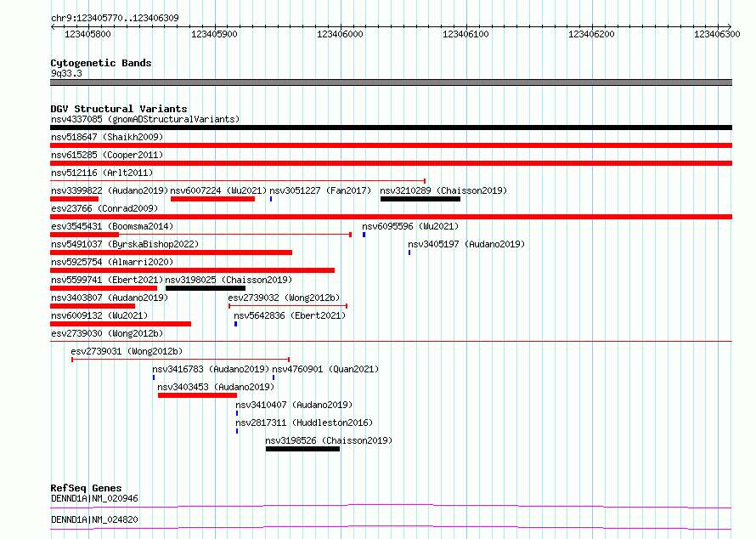Image resolution: width=756 pixels, height=539 pixels.
Task: Open nsv3405197 (Audano2019) label
Action: pyautogui.click(x=466, y=244)
